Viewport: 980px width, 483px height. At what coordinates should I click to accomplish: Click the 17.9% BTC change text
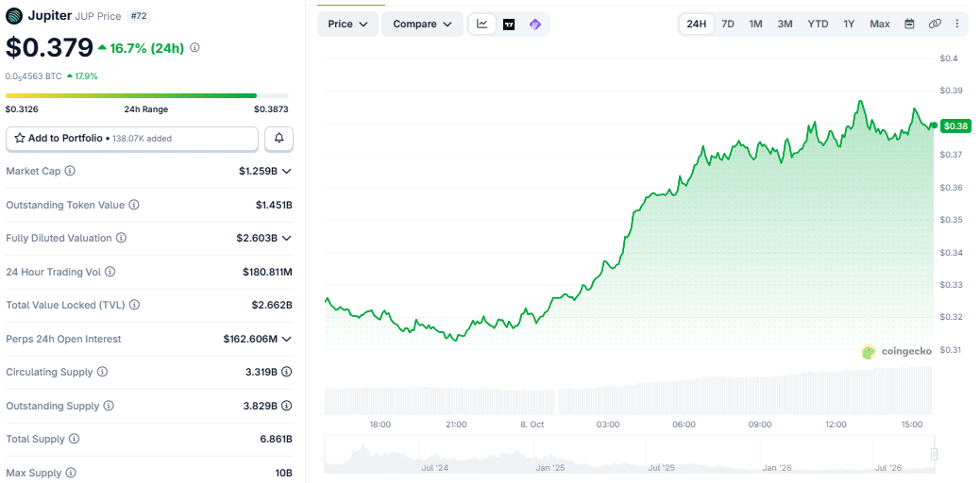tap(86, 76)
